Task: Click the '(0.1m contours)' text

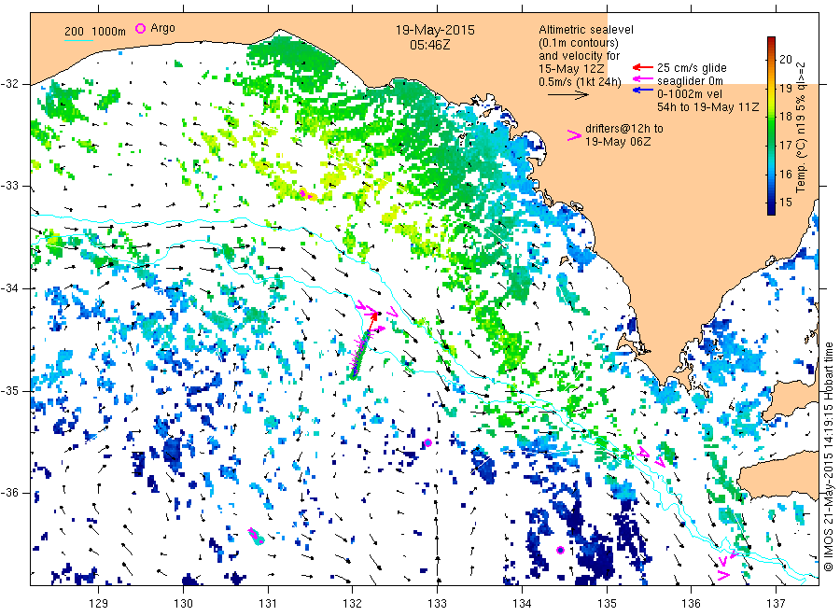Action: pos(579,43)
